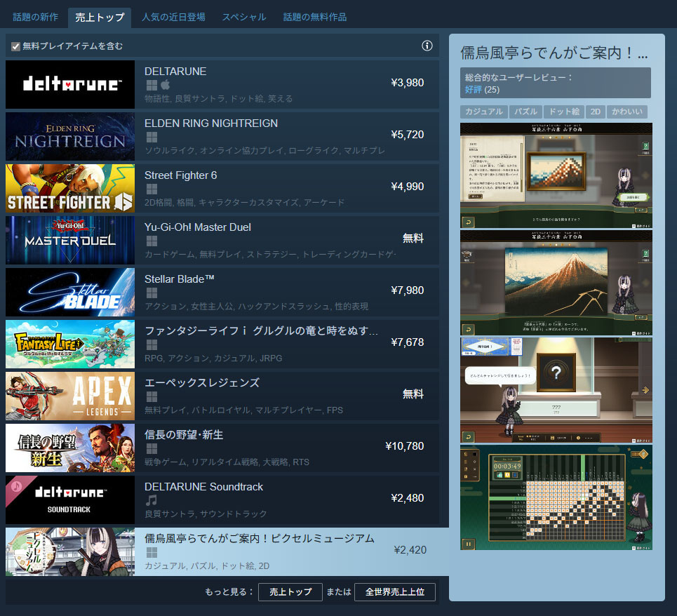The height and width of the screenshot is (616, 677).
Task: View ukiyo-e red Fuji painting screenshot
Action: [x=556, y=283]
